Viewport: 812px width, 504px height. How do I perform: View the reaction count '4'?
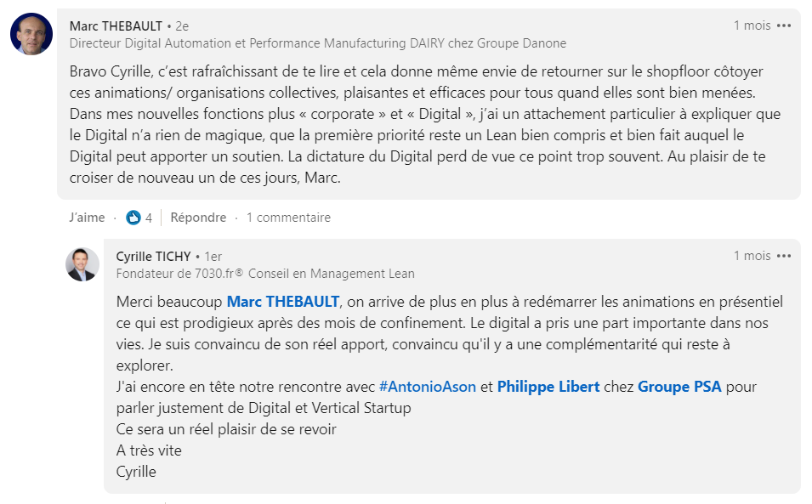coord(149,218)
